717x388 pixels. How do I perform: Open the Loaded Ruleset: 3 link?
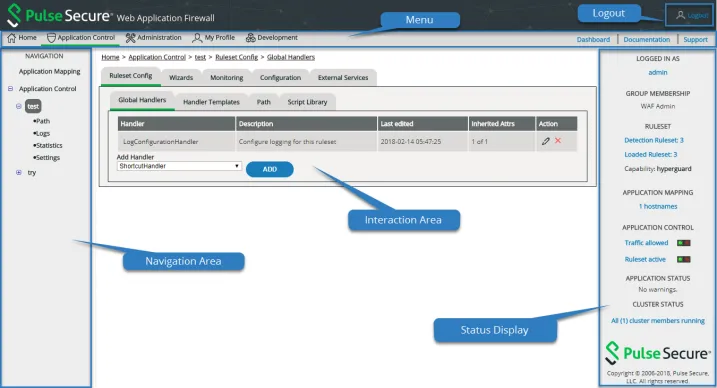[x=651, y=154]
